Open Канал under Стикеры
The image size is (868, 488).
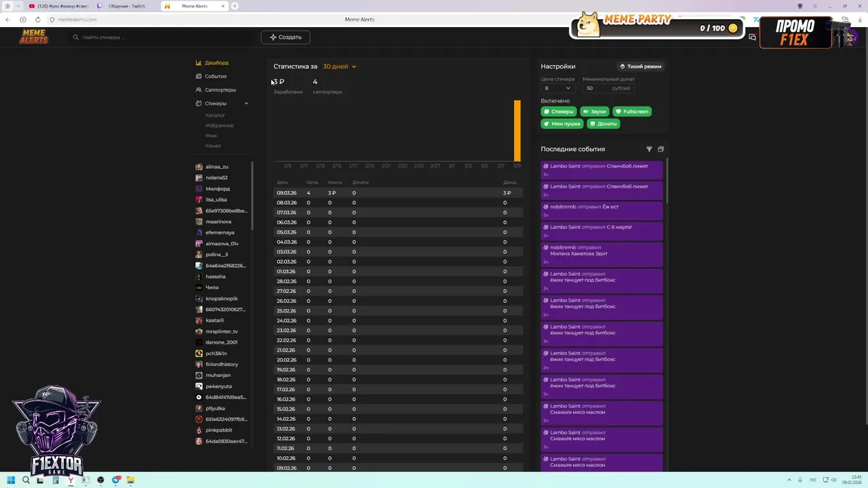click(x=213, y=146)
